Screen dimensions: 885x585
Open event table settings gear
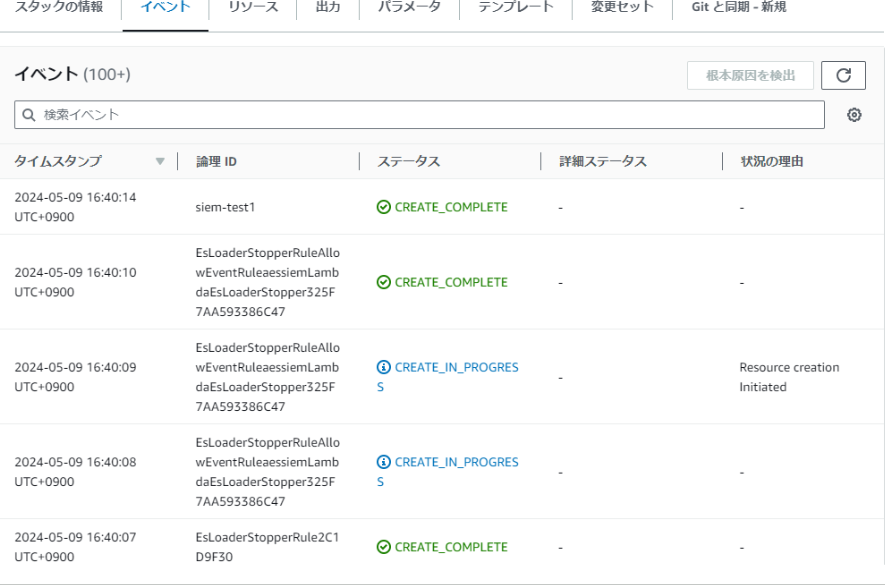tap(854, 115)
